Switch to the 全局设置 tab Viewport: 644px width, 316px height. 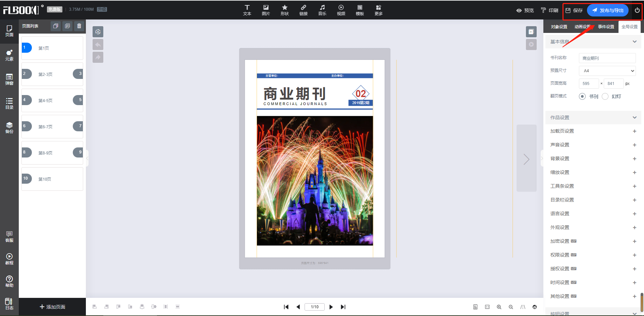coord(630,27)
